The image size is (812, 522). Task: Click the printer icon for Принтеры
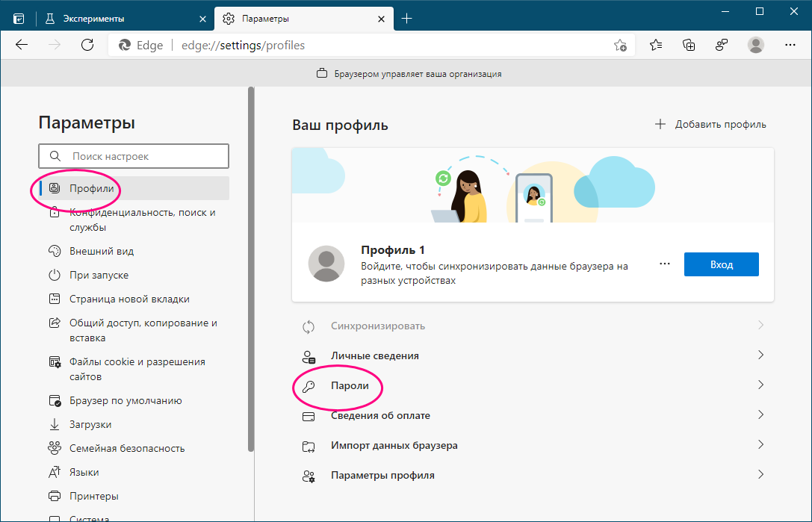tap(55, 496)
